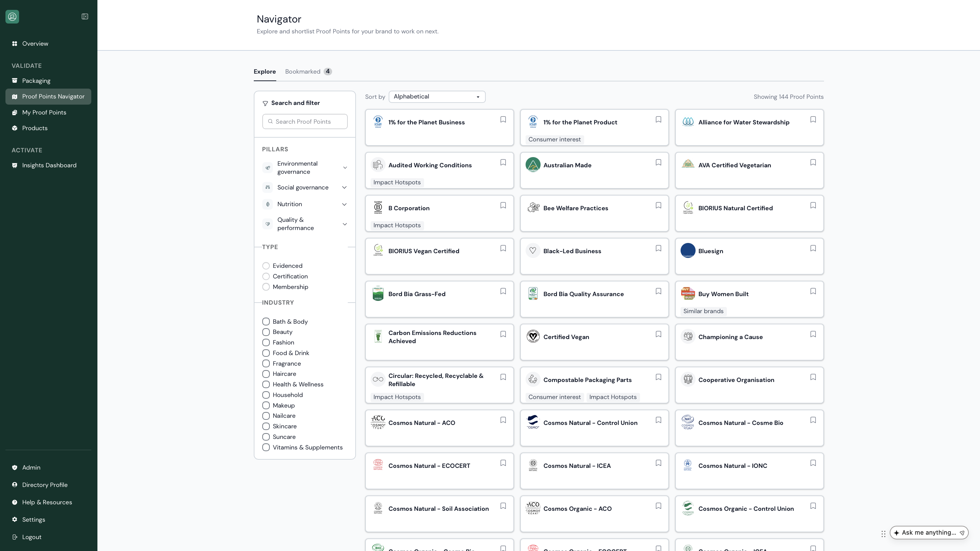Click the drag handle beside Ask me anything
This screenshot has height=551, width=980.
tap(883, 534)
